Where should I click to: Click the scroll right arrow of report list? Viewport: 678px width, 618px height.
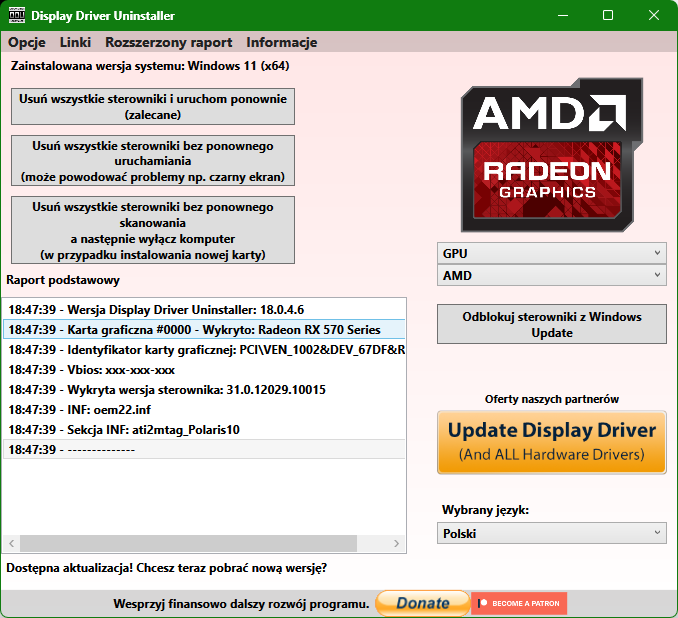tap(399, 543)
